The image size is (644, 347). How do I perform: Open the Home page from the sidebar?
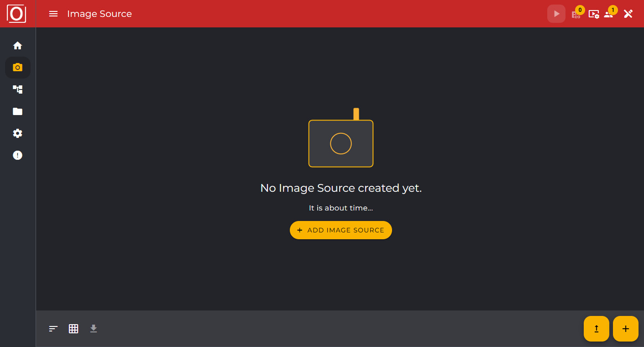pos(17,45)
